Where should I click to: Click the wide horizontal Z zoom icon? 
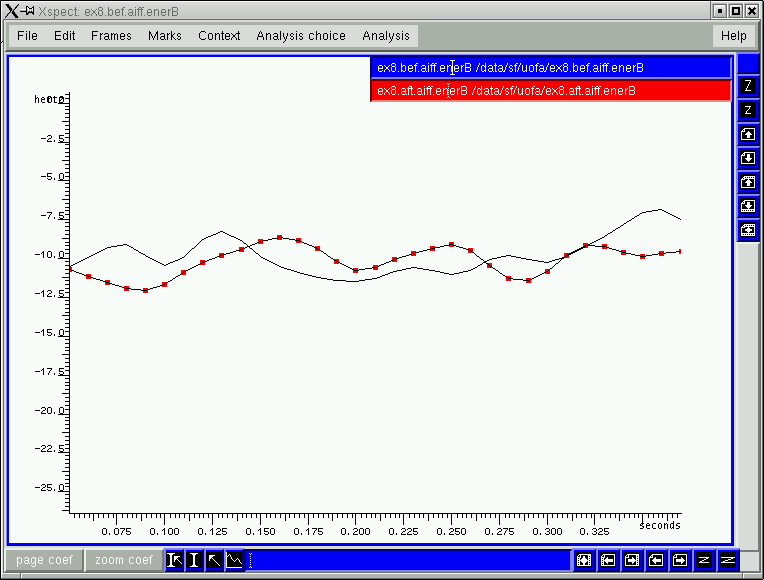pos(727,561)
